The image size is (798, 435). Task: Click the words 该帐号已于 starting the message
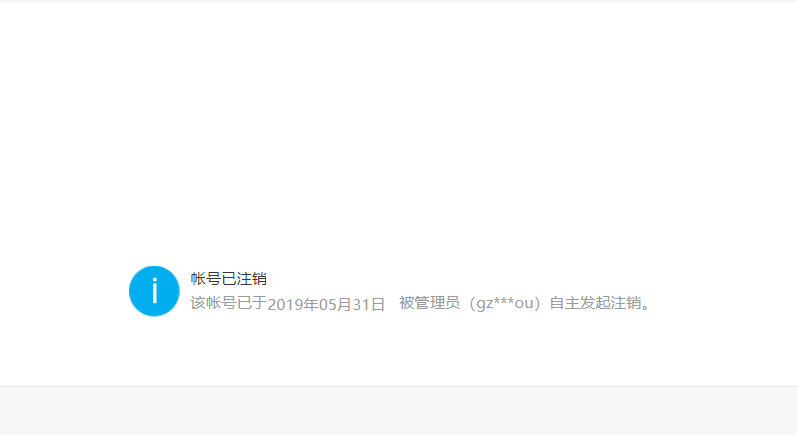[x=229, y=303]
